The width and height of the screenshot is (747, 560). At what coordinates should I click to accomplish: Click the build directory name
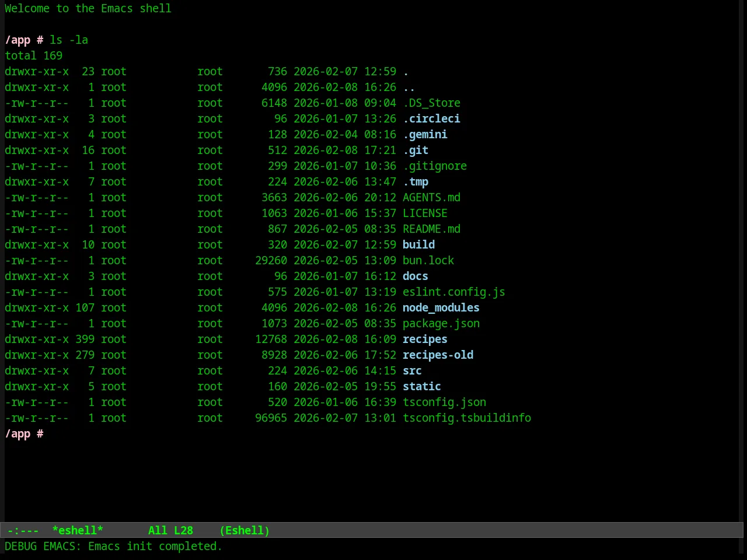click(418, 244)
